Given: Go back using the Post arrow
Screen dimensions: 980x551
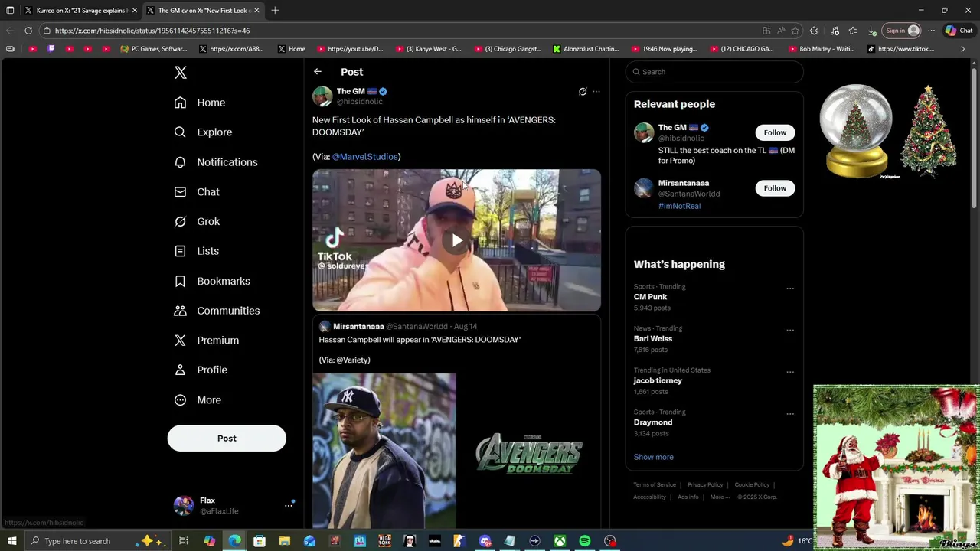Looking at the screenshot, I should pos(318,72).
